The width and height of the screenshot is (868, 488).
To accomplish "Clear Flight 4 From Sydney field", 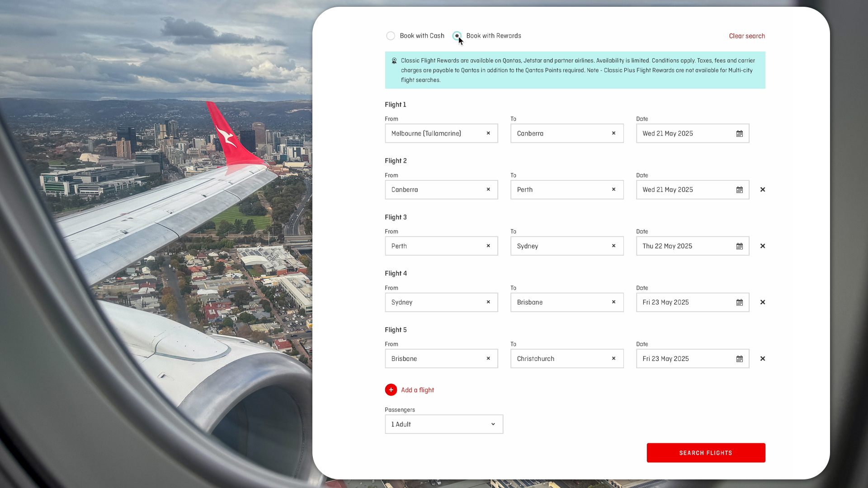I will pyautogui.click(x=488, y=302).
